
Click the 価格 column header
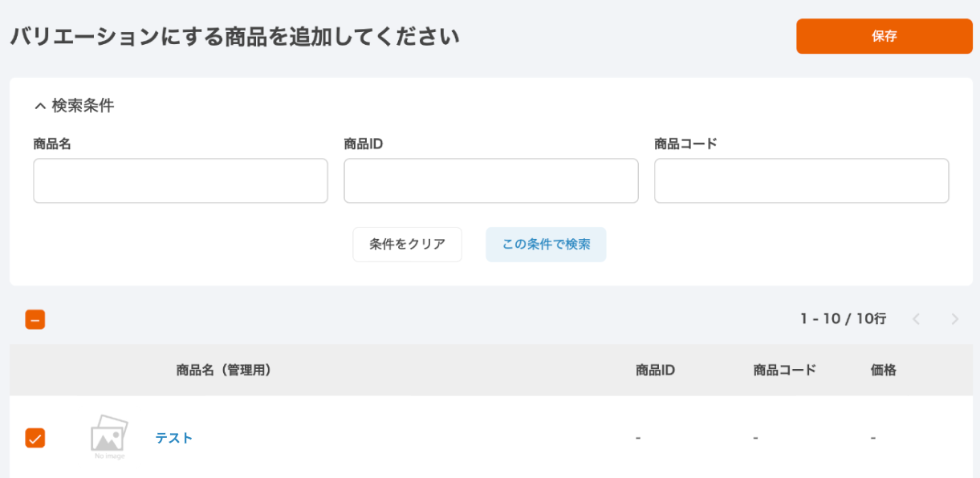click(883, 370)
